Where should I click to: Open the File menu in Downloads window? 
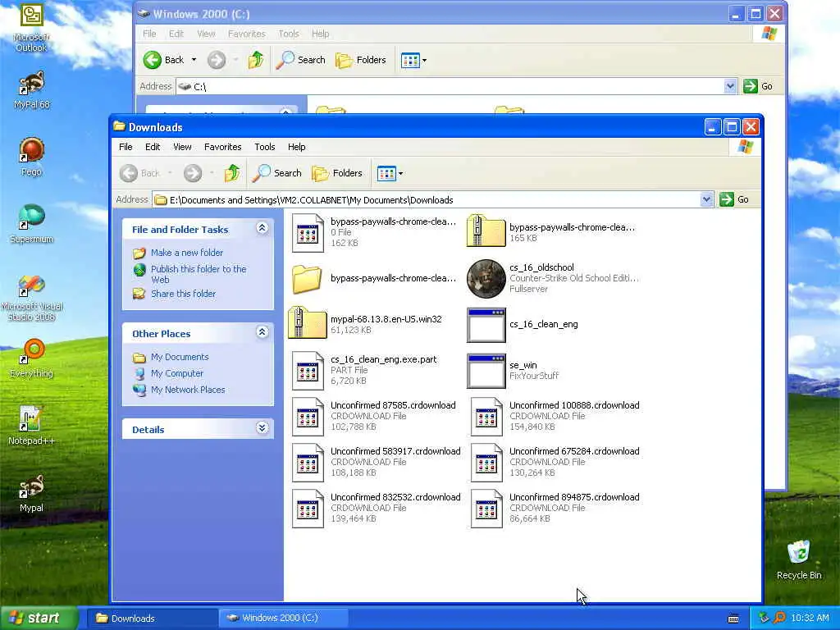tap(126, 147)
